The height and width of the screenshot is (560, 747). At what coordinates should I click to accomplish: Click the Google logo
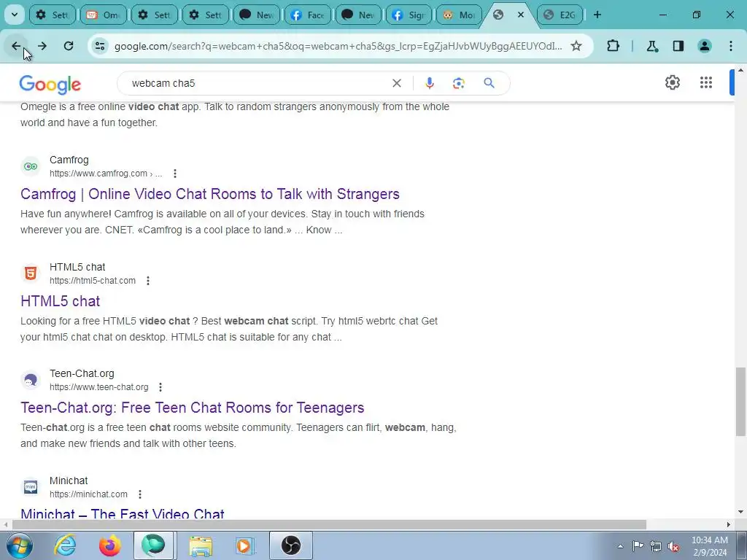coord(50,85)
